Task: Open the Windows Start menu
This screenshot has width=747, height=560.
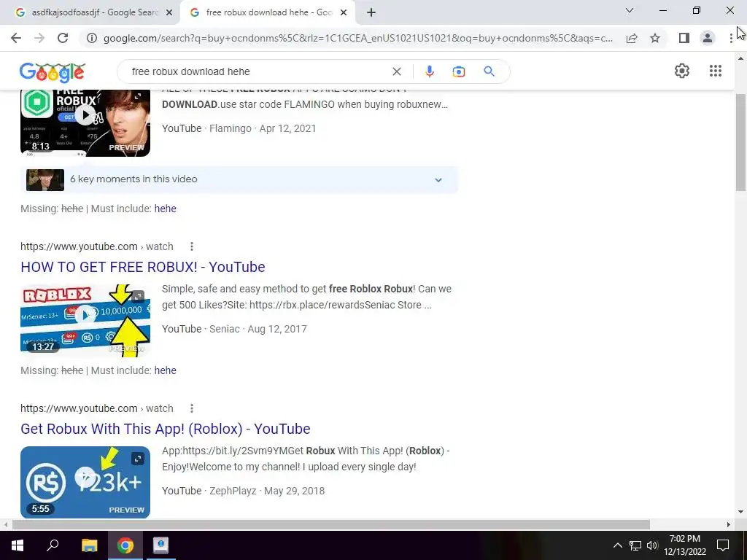Action: [x=18, y=545]
